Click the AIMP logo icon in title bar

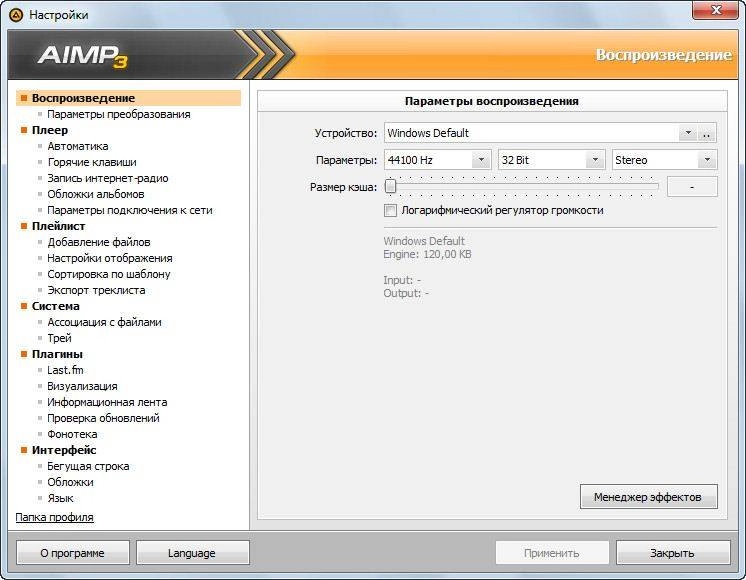click(16, 15)
